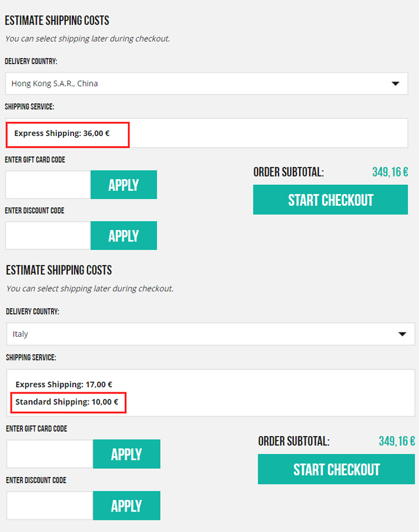Click the 349,16 € subtotal above Italy checkout button
419x532 pixels.
397,441
